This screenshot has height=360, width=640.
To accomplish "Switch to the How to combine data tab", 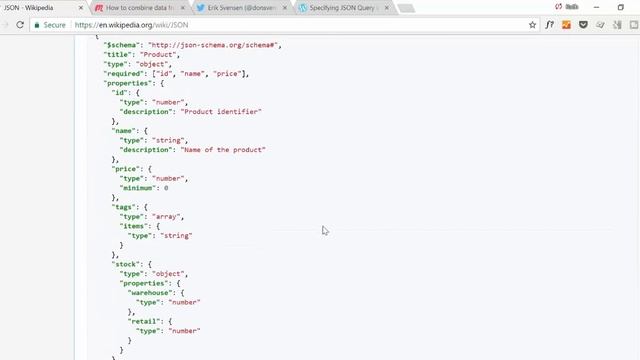I will (140, 8).
